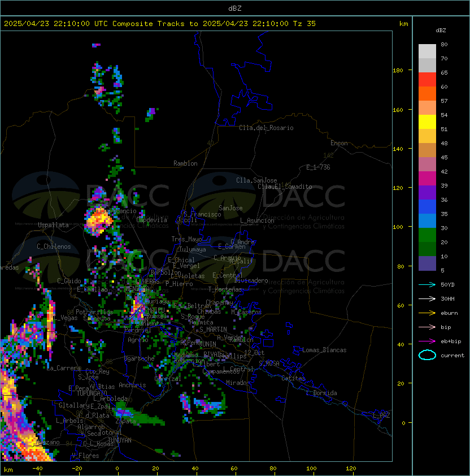470x476 pixels.
Task: Click the JUNIN map label
Action: tap(208, 344)
